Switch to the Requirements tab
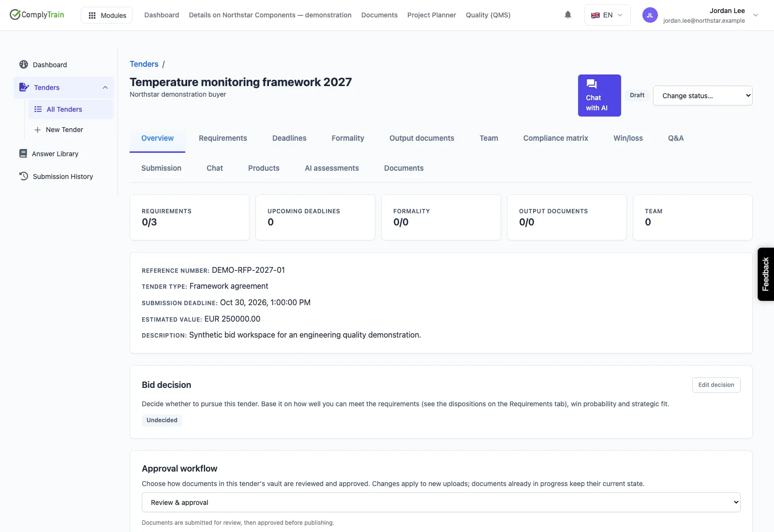The image size is (774, 532). (223, 138)
